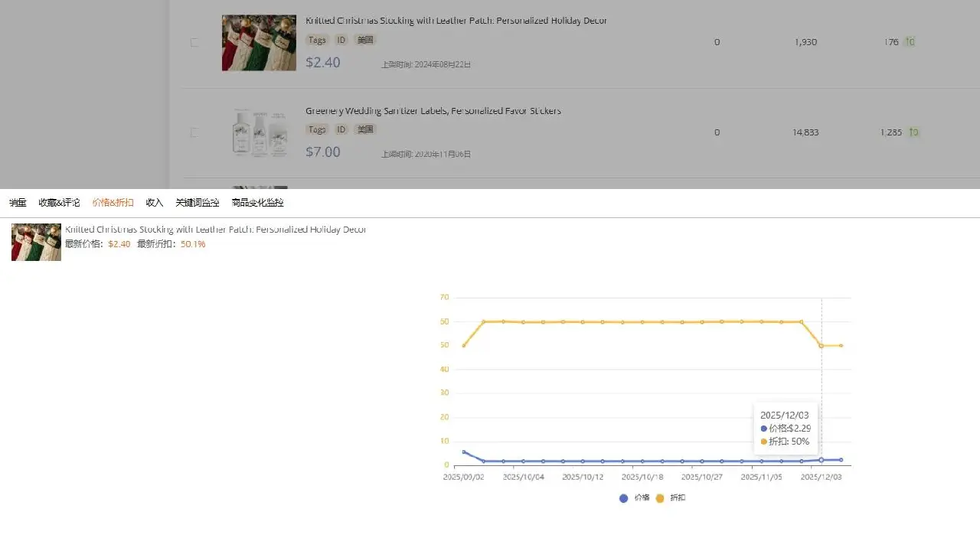Check the Sanitizer Labels row checkbox
Image resolution: width=980 pixels, height=551 pixels.
pyautogui.click(x=194, y=132)
